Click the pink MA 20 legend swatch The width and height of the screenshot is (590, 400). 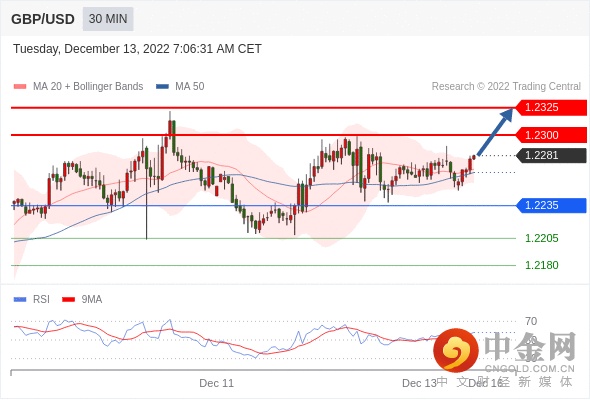(20, 87)
